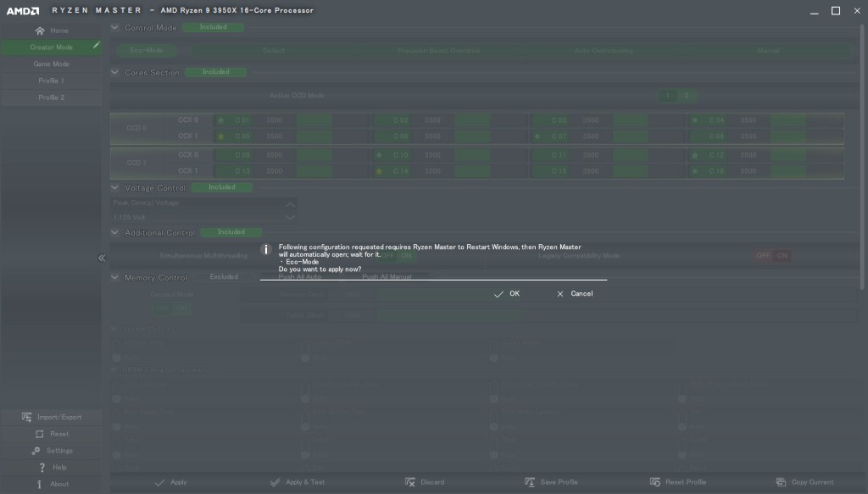Click the star icon on core C 01
868x494 pixels.
tap(221, 120)
